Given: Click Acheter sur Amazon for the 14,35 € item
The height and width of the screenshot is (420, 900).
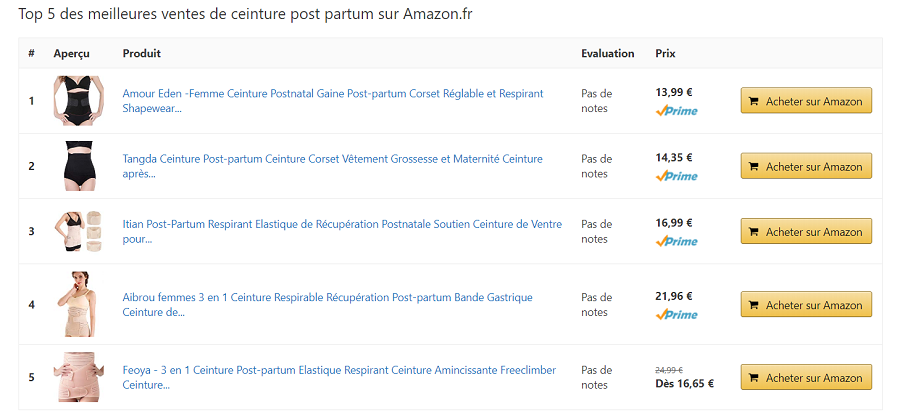Looking at the screenshot, I should pyautogui.click(x=806, y=166).
